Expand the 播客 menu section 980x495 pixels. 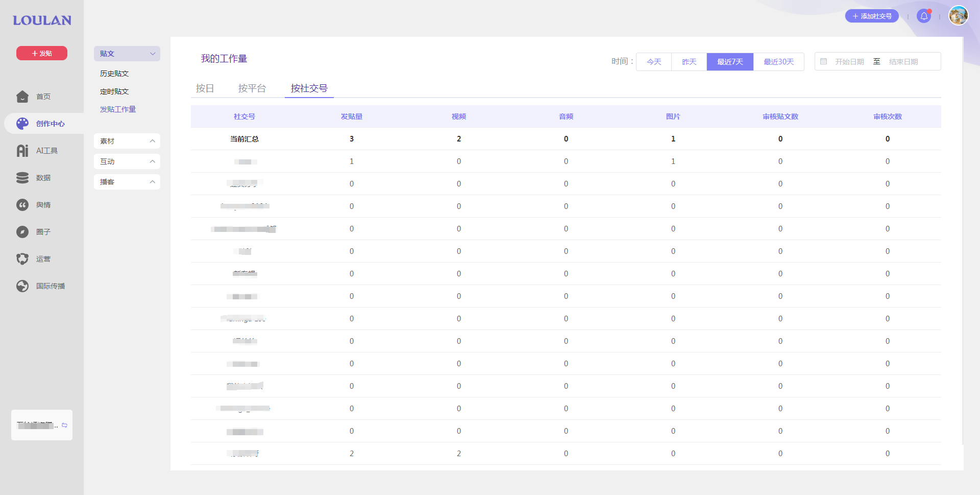click(127, 182)
